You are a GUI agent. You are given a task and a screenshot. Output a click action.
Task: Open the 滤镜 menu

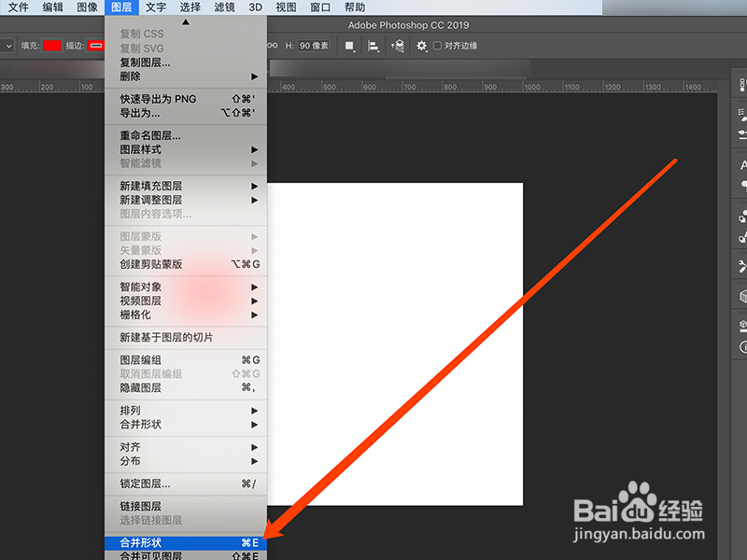tap(224, 7)
